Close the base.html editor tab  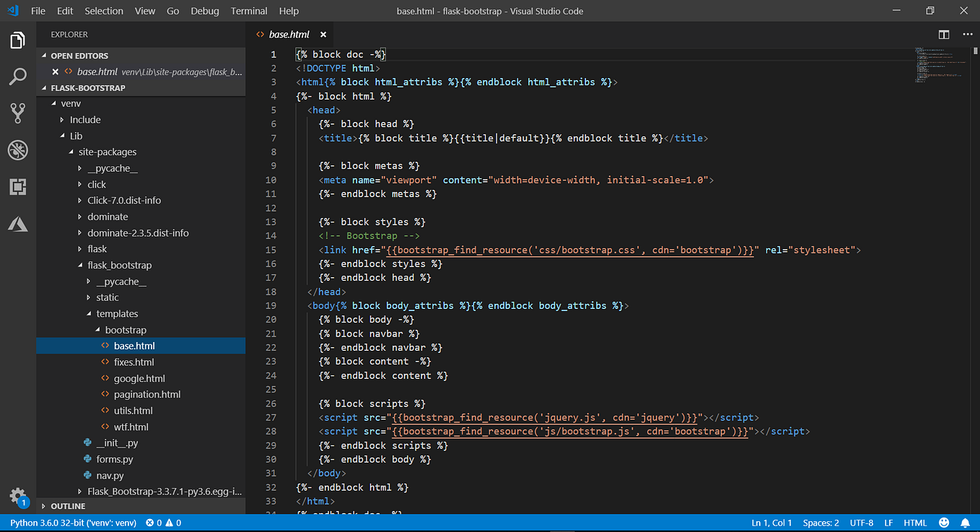coord(323,35)
